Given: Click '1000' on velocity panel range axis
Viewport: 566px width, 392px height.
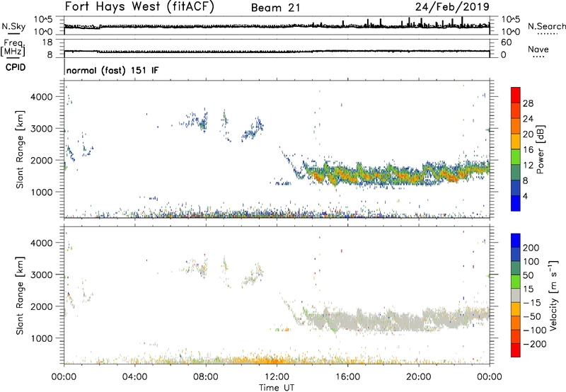Looking at the screenshot, I should 41,338.
